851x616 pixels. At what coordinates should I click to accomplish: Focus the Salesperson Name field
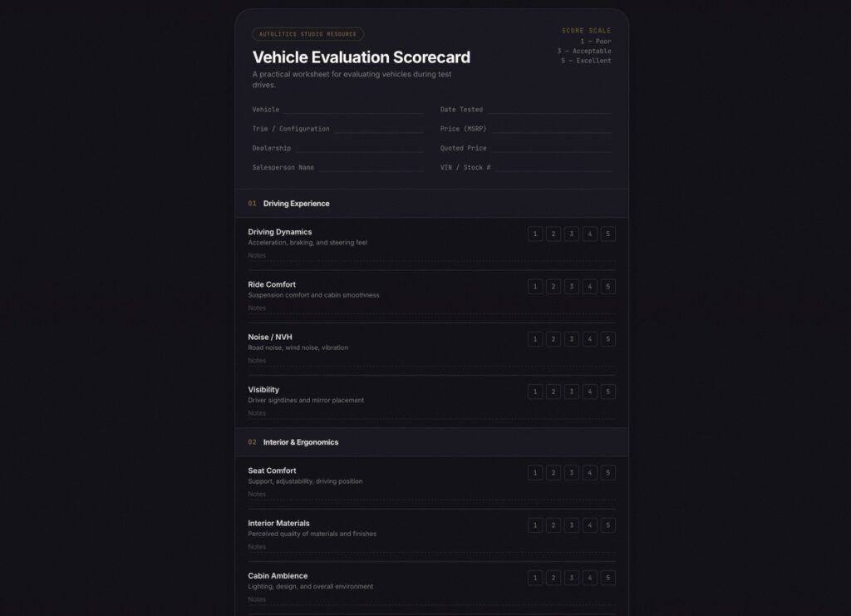coord(370,167)
